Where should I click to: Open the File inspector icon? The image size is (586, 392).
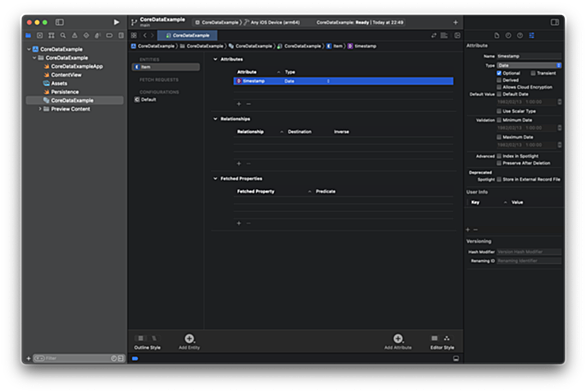pyautogui.click(x=497, y=36)
